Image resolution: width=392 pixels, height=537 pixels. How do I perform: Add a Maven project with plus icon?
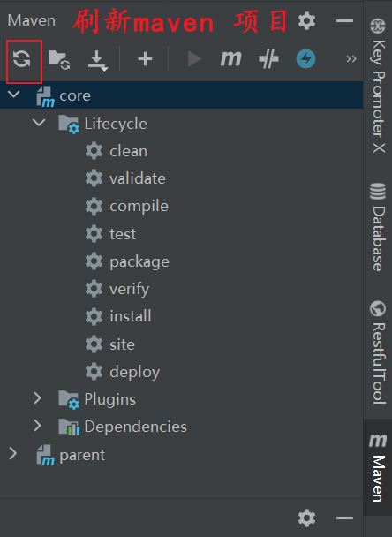tap(145, 59)
